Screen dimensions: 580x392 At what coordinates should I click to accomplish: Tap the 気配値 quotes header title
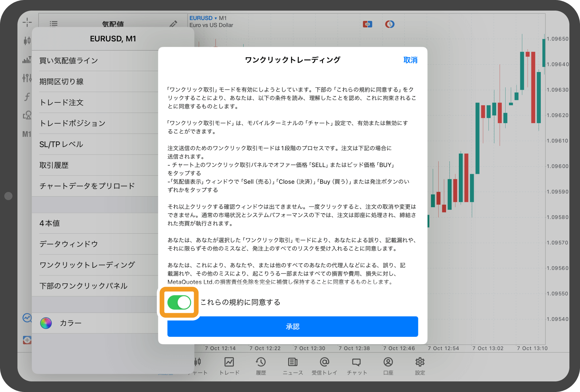click(x=113, y=24)
